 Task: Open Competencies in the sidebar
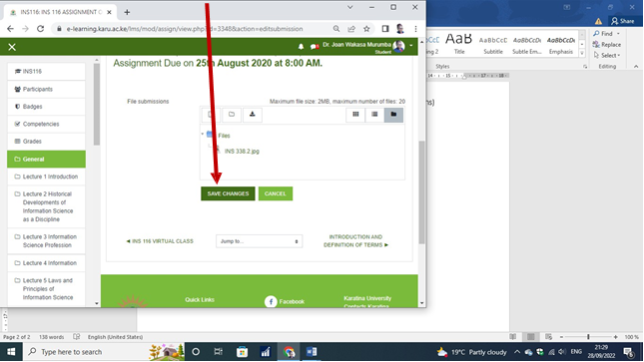(46, 124)
